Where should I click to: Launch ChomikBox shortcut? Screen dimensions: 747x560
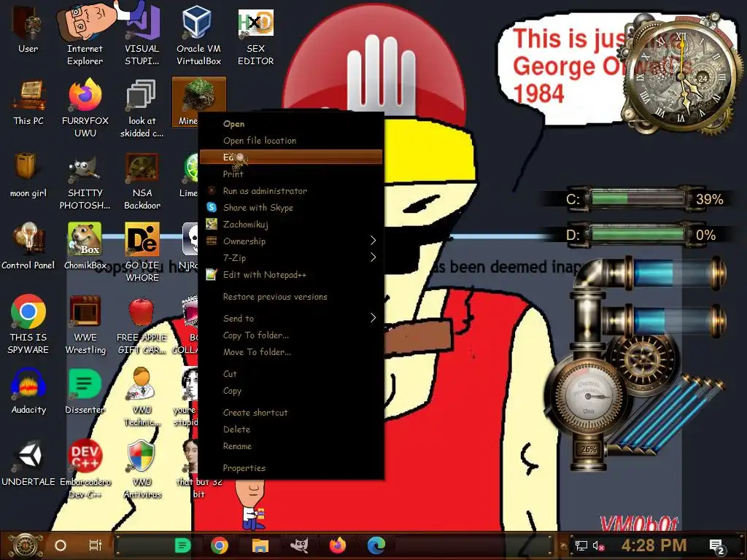[85, 246]
